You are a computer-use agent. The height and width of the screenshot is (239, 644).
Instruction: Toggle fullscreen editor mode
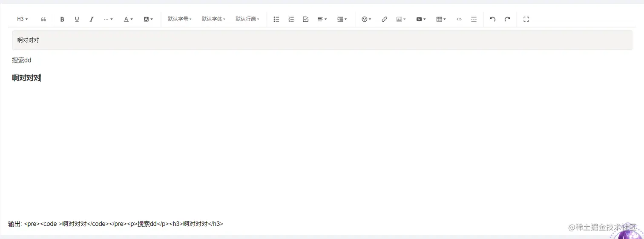(526, 19)
